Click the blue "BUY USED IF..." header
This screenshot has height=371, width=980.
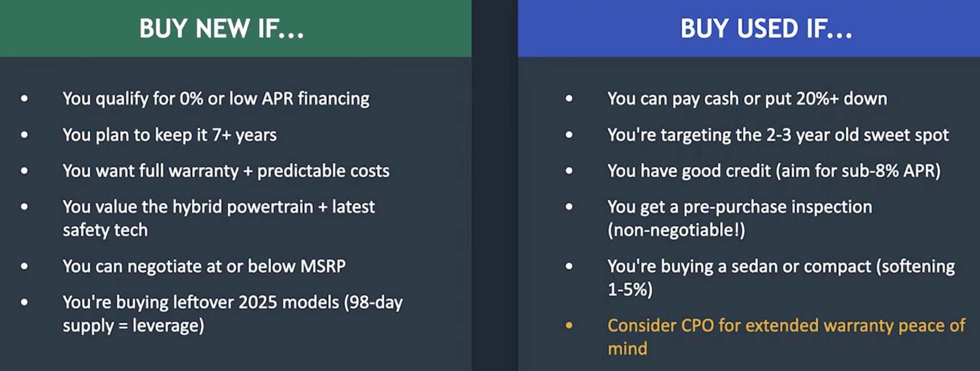click(766, 29)
